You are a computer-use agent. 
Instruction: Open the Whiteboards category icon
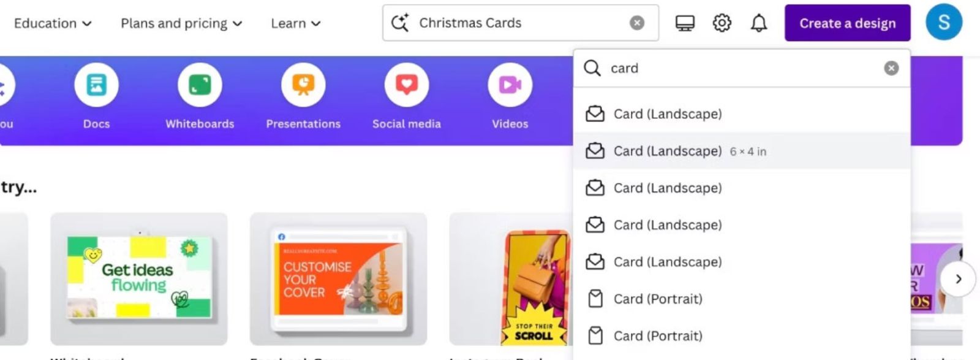pyautogui.click(x=200, y=85)
